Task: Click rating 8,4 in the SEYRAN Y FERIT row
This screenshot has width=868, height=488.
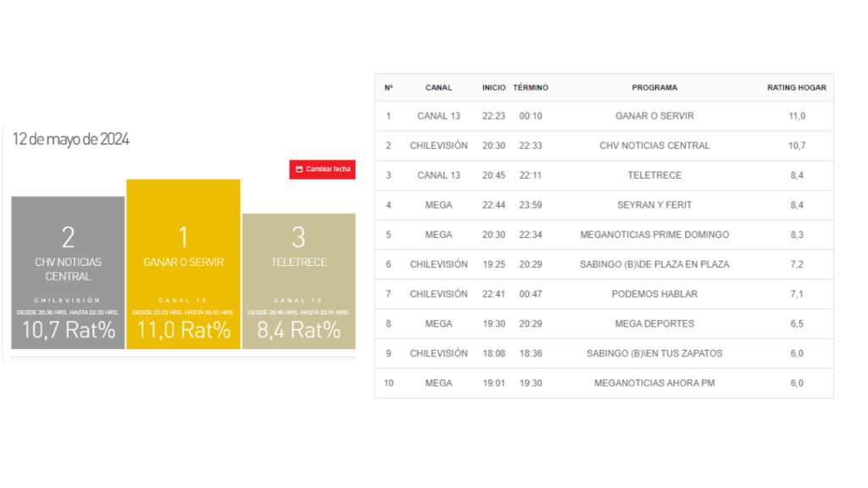Action: [797, 205]
